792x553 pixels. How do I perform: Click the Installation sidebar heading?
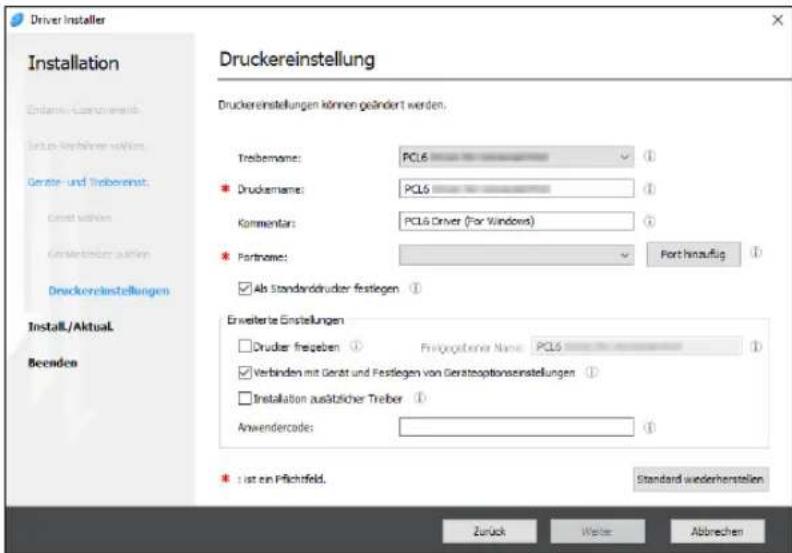tap(74, 63)
